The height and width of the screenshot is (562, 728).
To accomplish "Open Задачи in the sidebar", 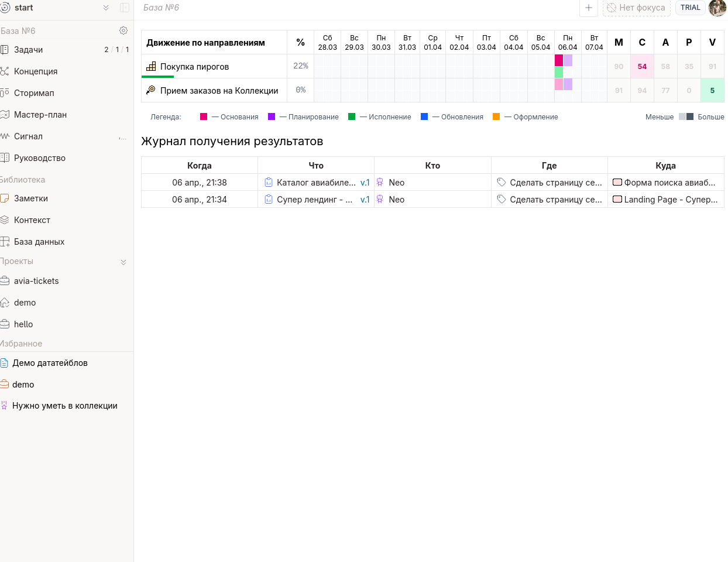I will [28, 50].
